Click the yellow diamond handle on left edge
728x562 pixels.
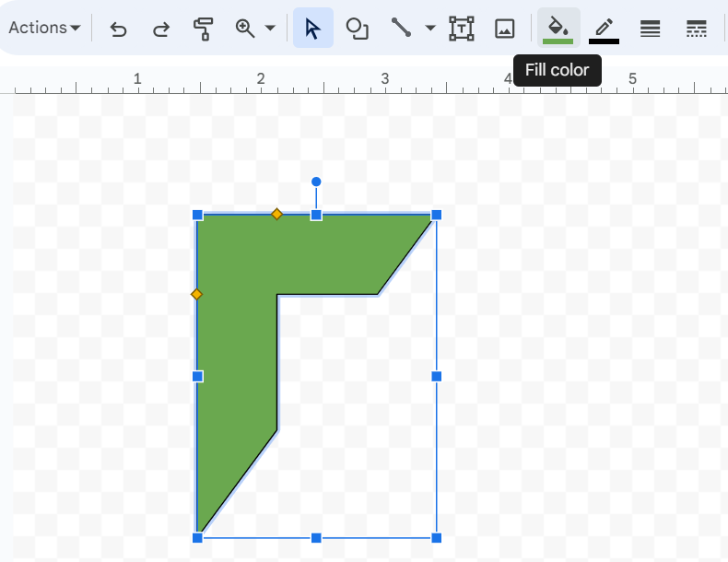coord(197,294)
